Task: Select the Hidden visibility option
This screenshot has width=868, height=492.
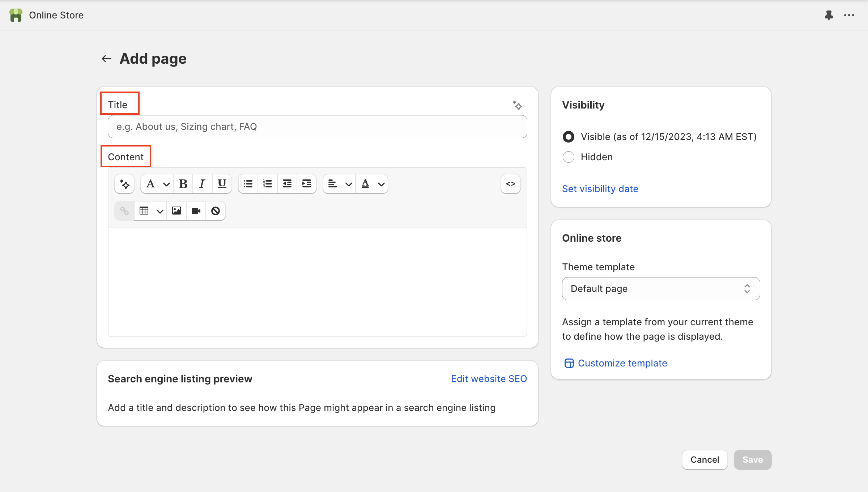Action: (568, 157)
